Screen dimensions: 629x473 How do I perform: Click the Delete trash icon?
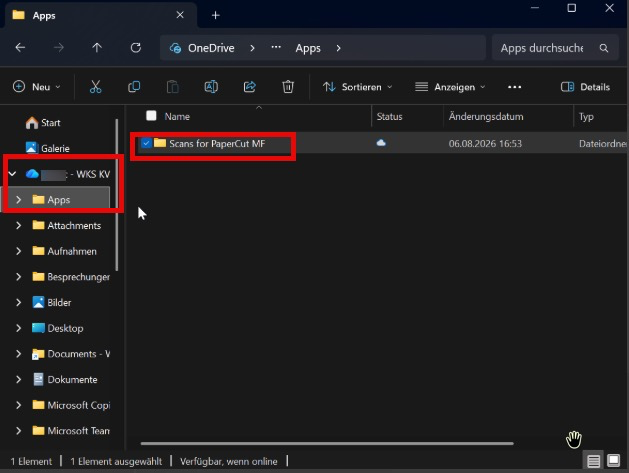tap(288, 87)
